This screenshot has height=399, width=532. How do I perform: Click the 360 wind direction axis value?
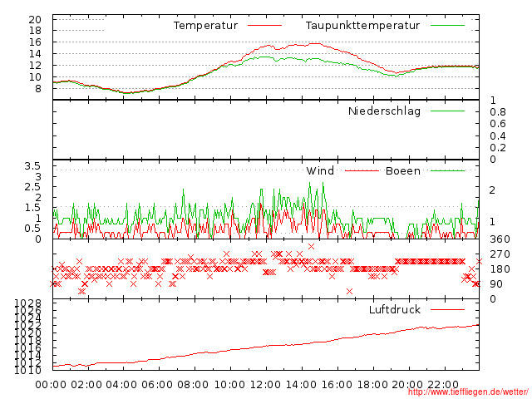[500, 239]
